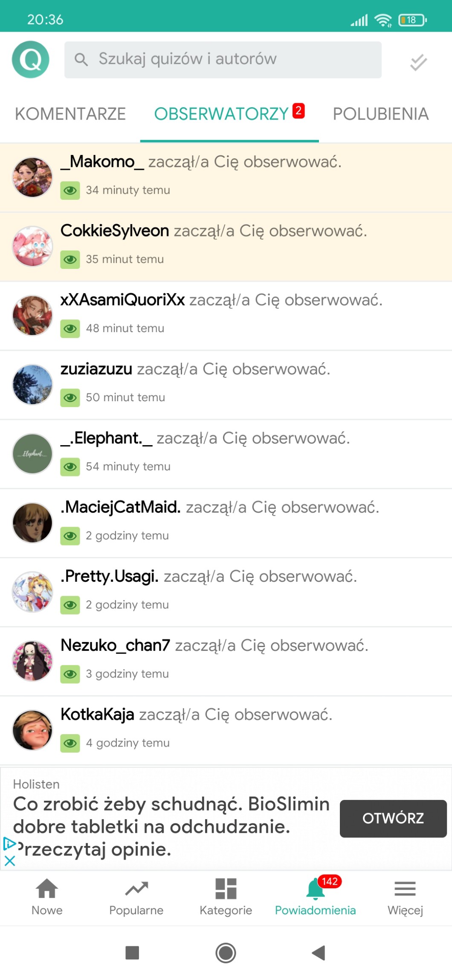Tap the eye icon under KotkaKaja
Image resolution: width=452 pixels, height=980 pixels.
point(70,744)
